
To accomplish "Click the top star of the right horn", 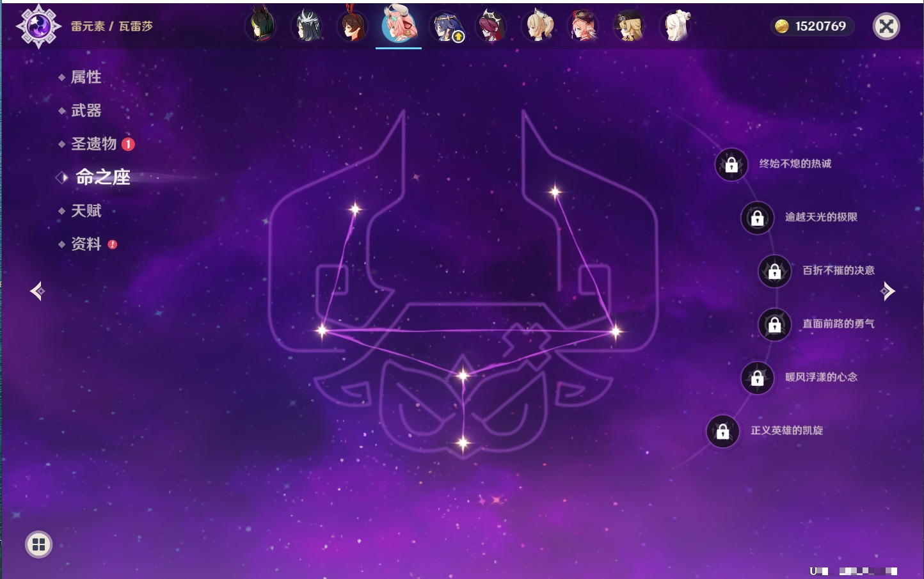I will 555,191.
